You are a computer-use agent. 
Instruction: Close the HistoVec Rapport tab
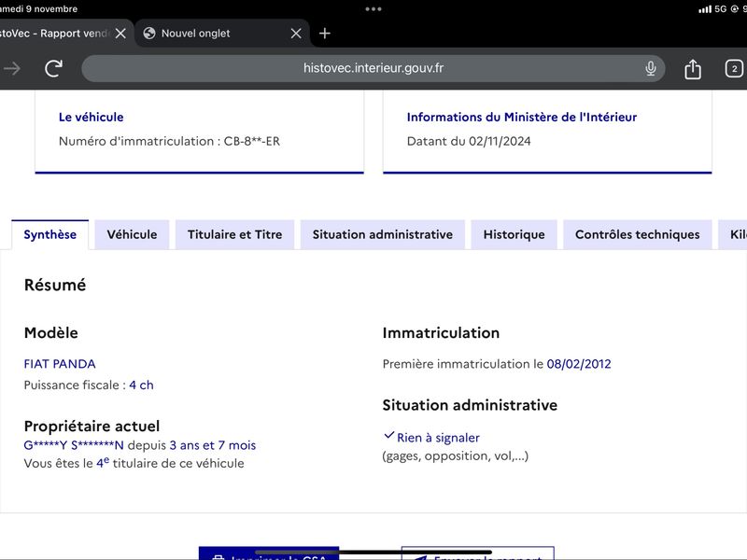point(121,34)
